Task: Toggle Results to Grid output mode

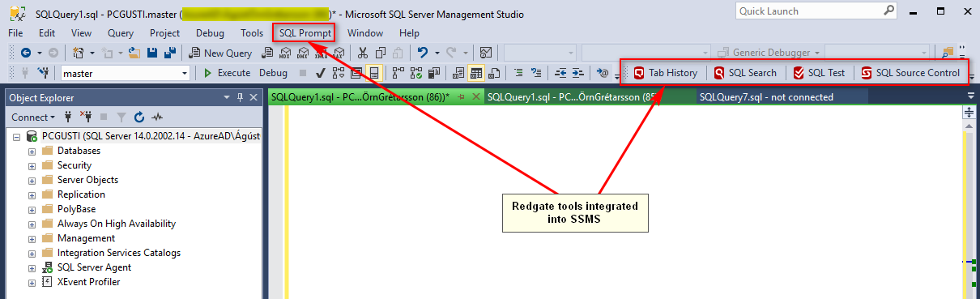Action: click(x=475, y=73)
